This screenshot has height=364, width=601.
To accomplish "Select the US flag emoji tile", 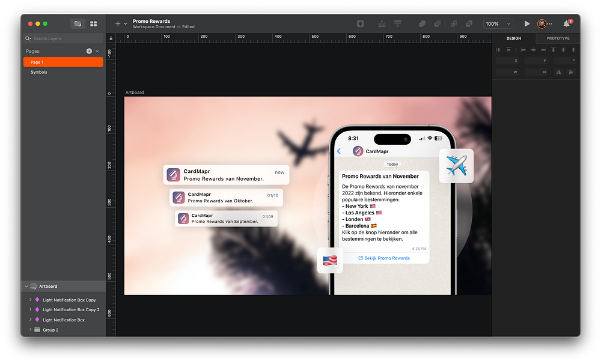I will [x=330, y=261].
